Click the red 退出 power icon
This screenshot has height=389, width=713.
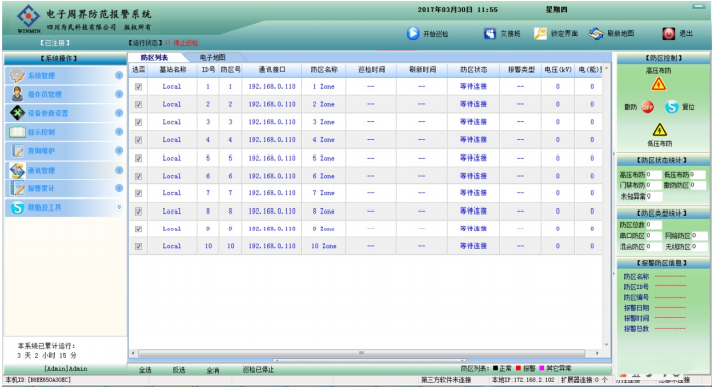668,33
